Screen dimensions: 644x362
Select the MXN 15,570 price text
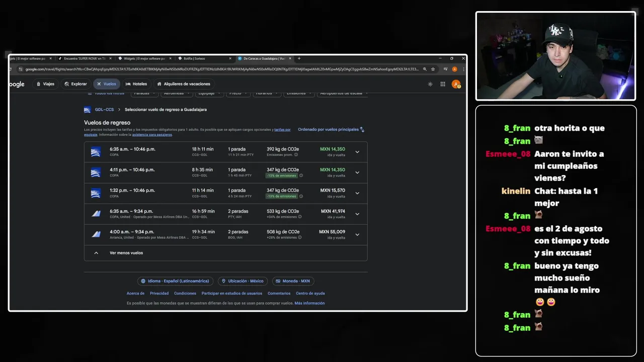333,191
